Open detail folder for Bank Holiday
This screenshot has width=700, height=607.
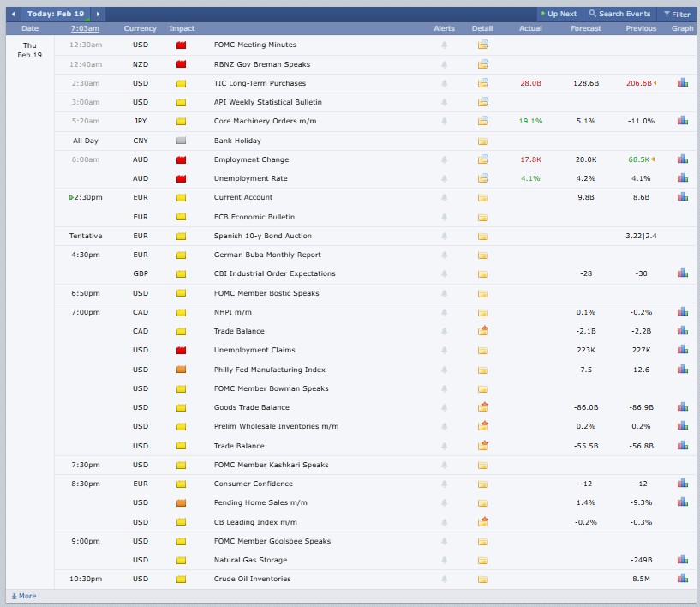pyautogui.click(x=483, y=141)
